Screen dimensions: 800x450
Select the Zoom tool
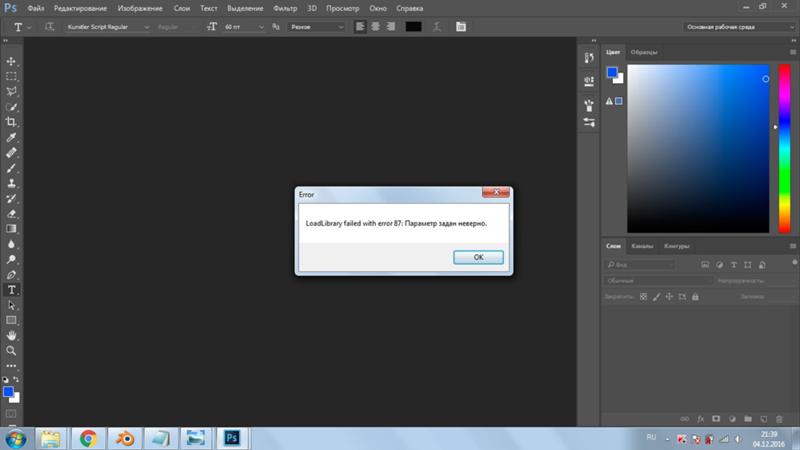click(x=11, y=351)
